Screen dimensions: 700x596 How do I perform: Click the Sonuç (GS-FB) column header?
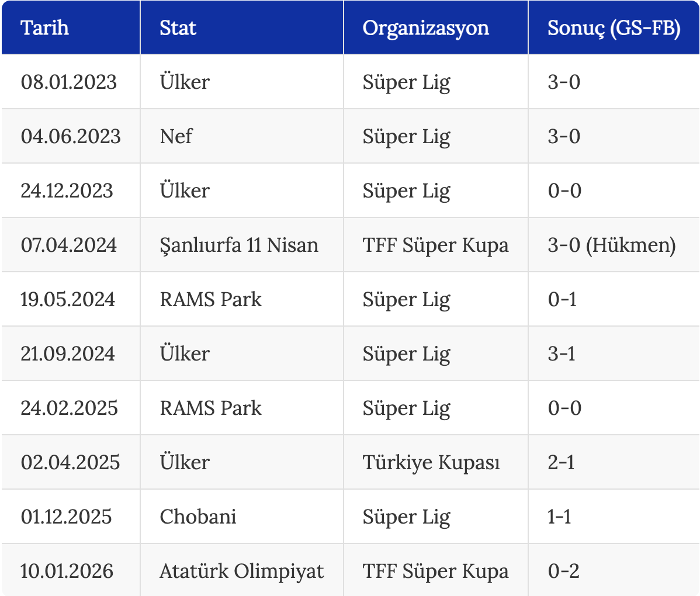point(614,28)
